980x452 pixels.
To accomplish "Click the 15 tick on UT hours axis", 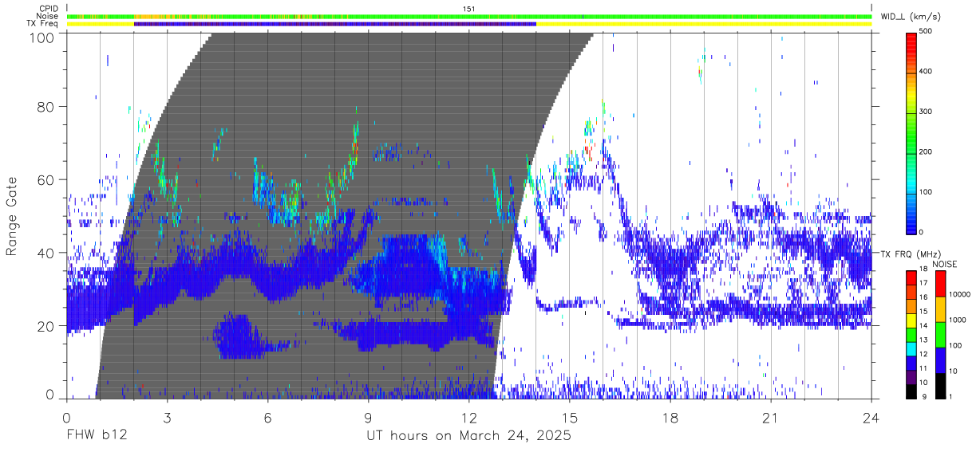I will click(x=569, y=418).
